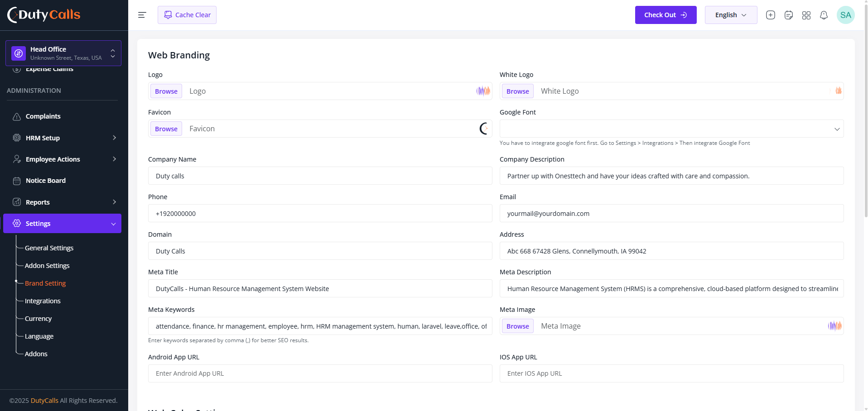868x411 pixels.
Task: Open the apps grid icon
Action: pyautogui.click(x=806, y=15)
